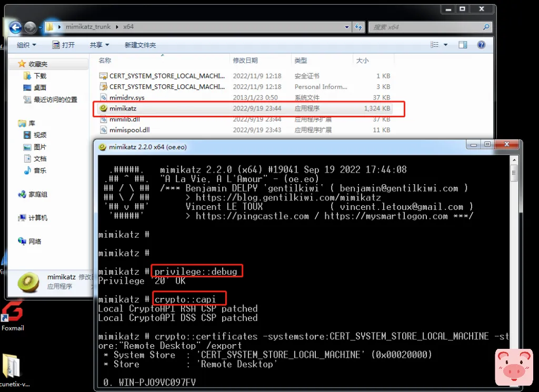Viewport: 539px width, 392px height.
Task: Click the 2022/9/19 23:43 date cell
Action: coord(257,130)
